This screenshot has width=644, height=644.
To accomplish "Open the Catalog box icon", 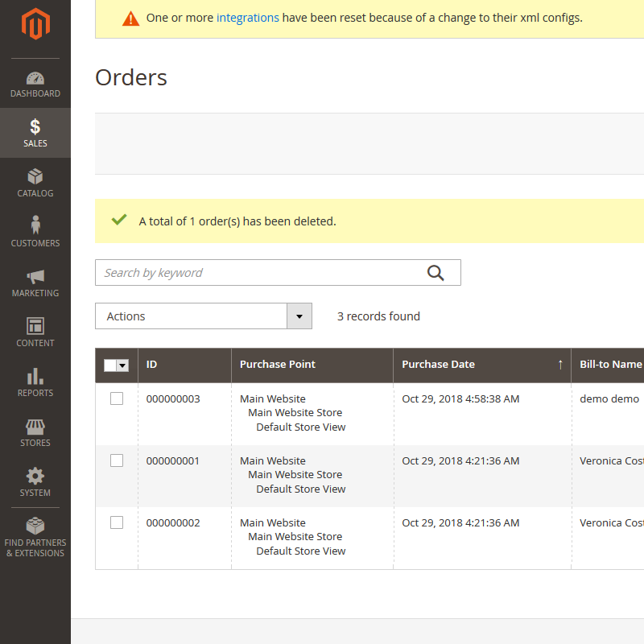I will pos(35,177).
